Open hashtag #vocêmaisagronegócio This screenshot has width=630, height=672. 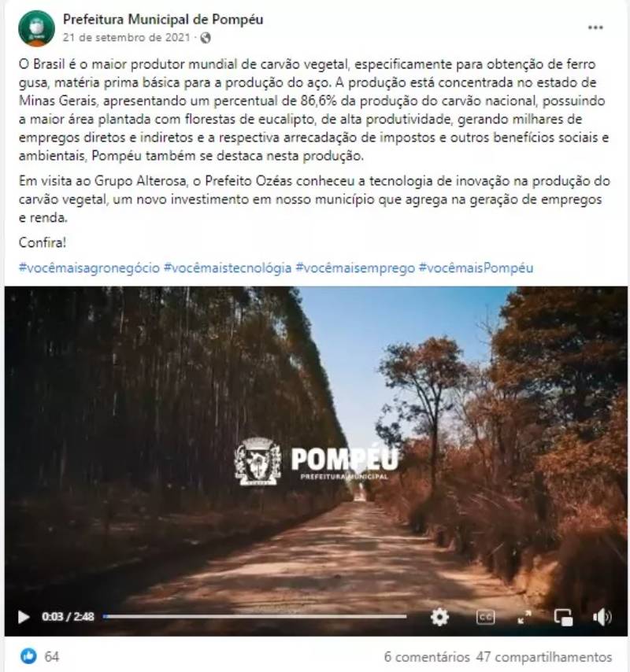tap(89, 268)
